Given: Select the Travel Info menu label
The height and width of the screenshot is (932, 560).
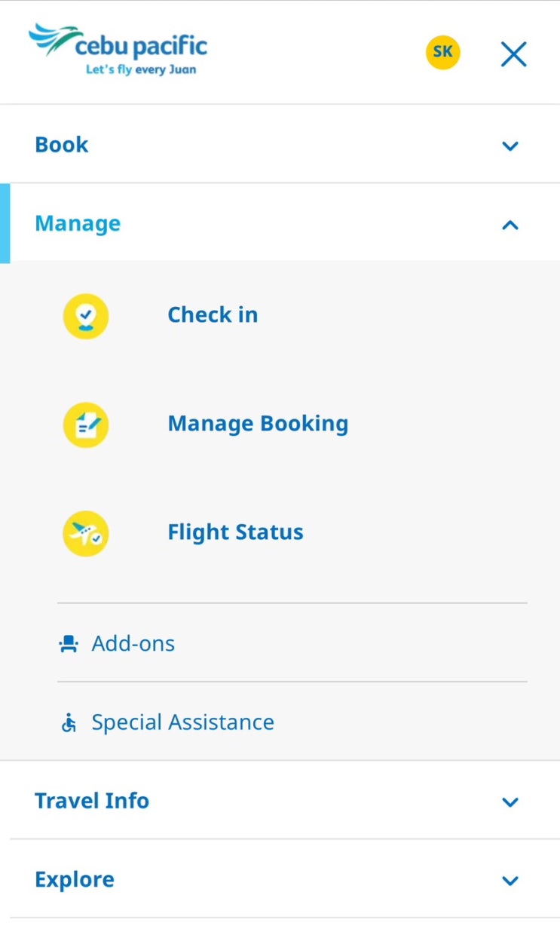Looking at the screenshot, I should coord(92,801).
